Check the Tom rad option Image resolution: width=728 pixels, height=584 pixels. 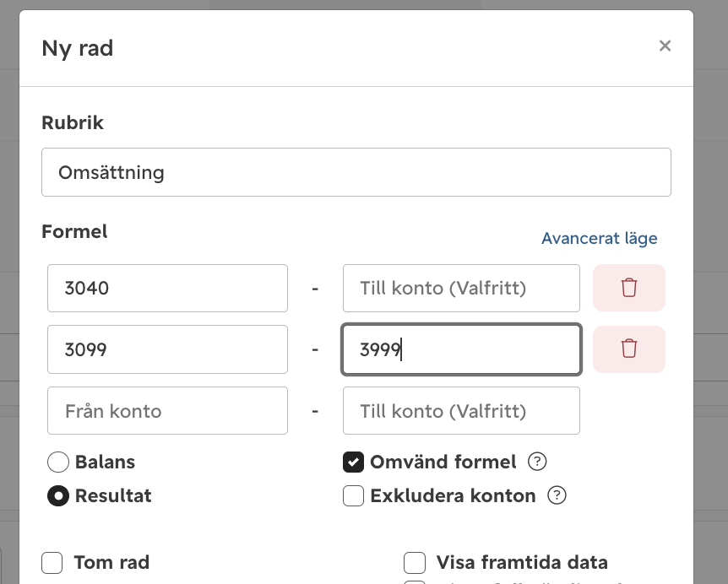[52, 563]
